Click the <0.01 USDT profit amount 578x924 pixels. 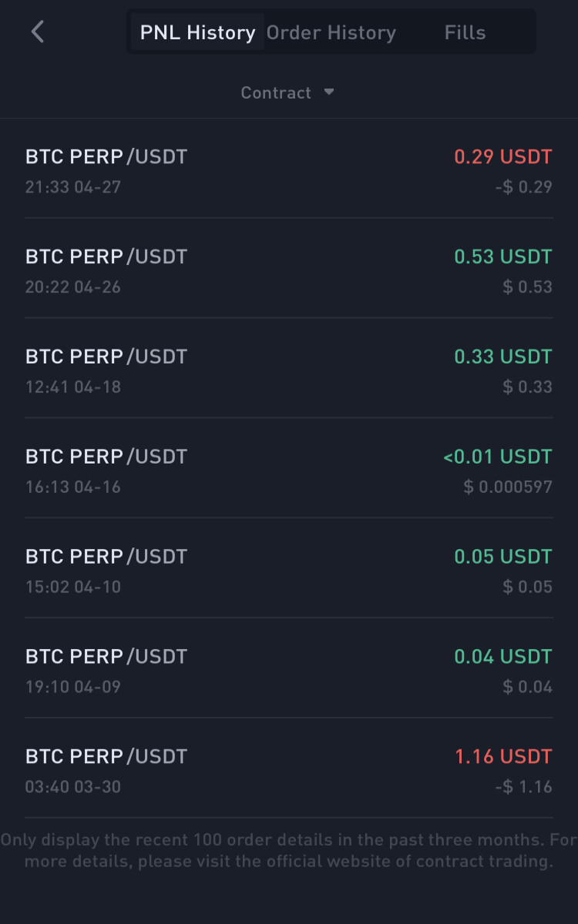(497, 457)
